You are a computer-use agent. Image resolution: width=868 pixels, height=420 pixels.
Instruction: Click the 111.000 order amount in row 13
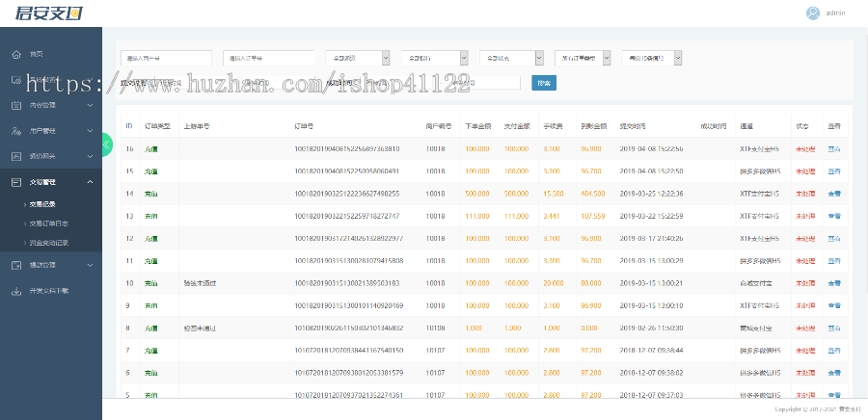(x=477, y=216)
